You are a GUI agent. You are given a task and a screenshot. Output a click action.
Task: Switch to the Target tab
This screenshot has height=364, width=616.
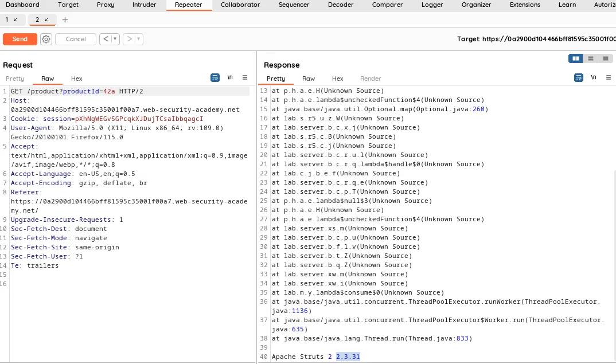point(68,5)
